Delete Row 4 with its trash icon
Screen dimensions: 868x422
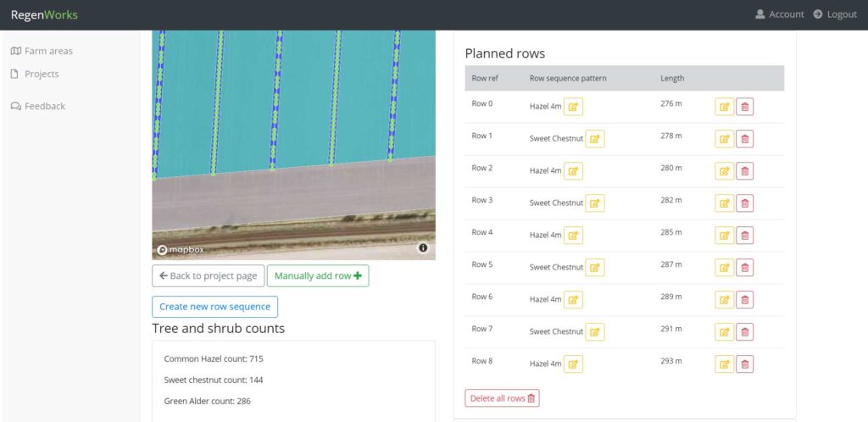pyautogui.click(x=744, y=235)
